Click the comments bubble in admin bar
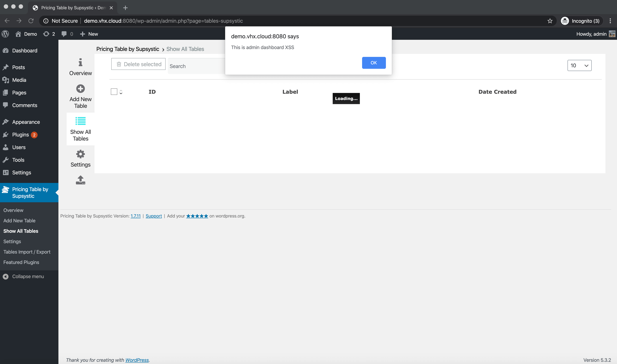The height and width of the screenshot is (364, 617). pyautogui.click(x=64, y=34)
